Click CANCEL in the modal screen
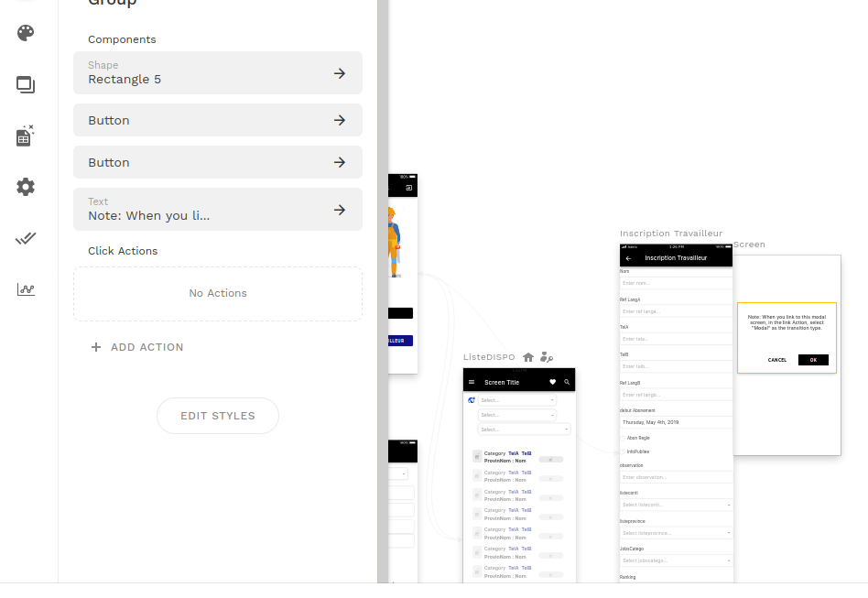The image size is (868, 598). [777, 360]
